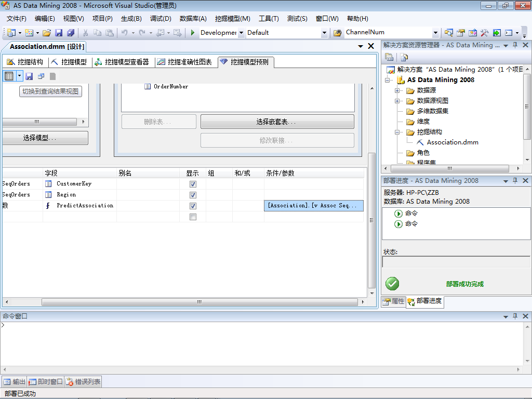Viewport: 532px width, 399px height.
Task: Open the Solution Explorer toolbar icon
Action: 448,33
